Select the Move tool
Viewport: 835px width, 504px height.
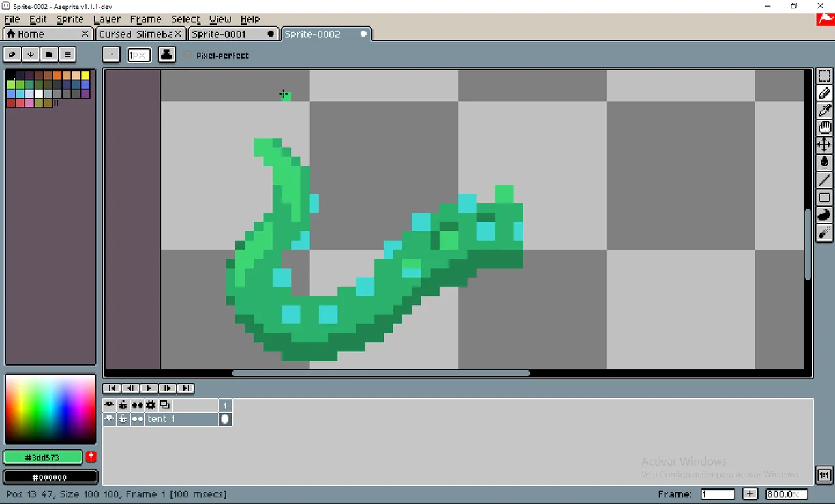tap(825, 144)
